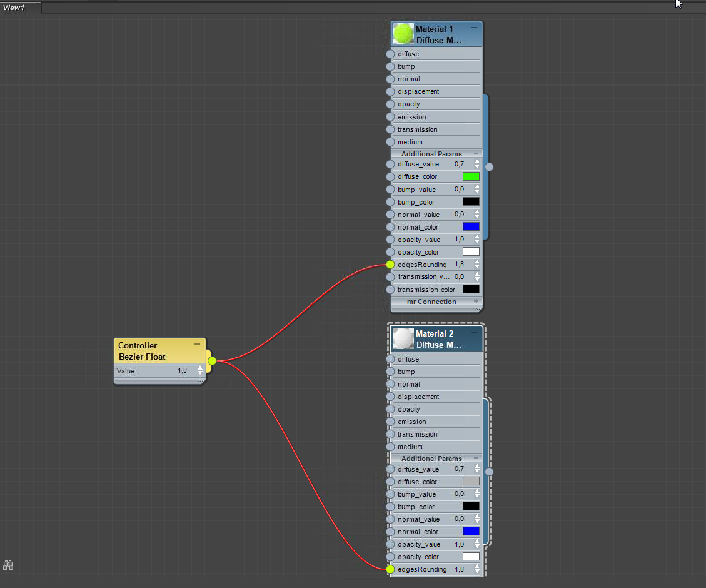The height and width of the screenshot is (588, 706).
Task: Click Material 2 white sphere thumbnail
Action: click(403, 338)
